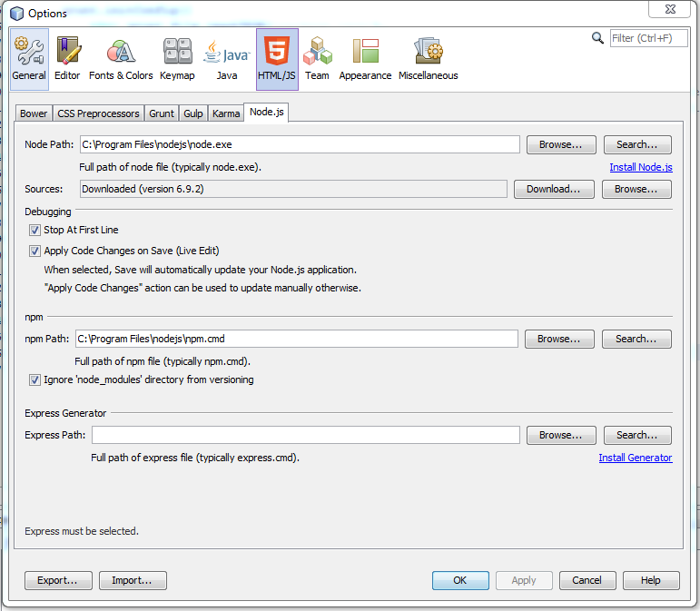
Task: Click 'Full path of npm file' hint
Action: tap(163, 361)
